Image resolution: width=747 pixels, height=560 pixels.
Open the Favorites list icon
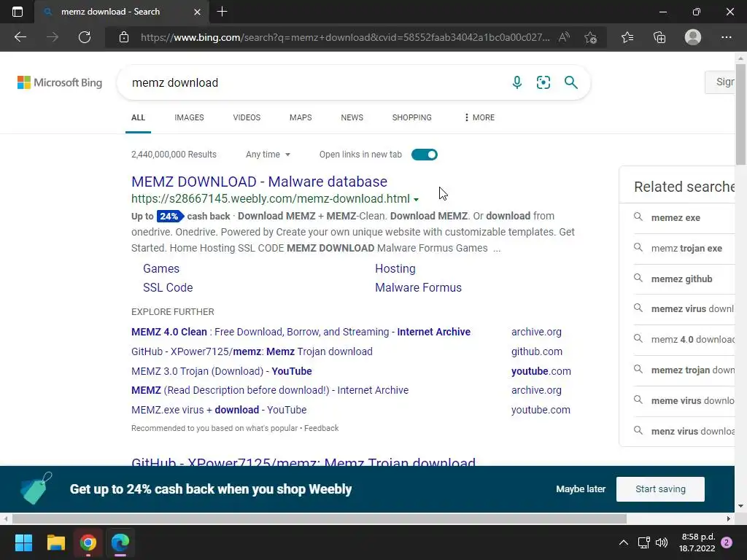627,37
